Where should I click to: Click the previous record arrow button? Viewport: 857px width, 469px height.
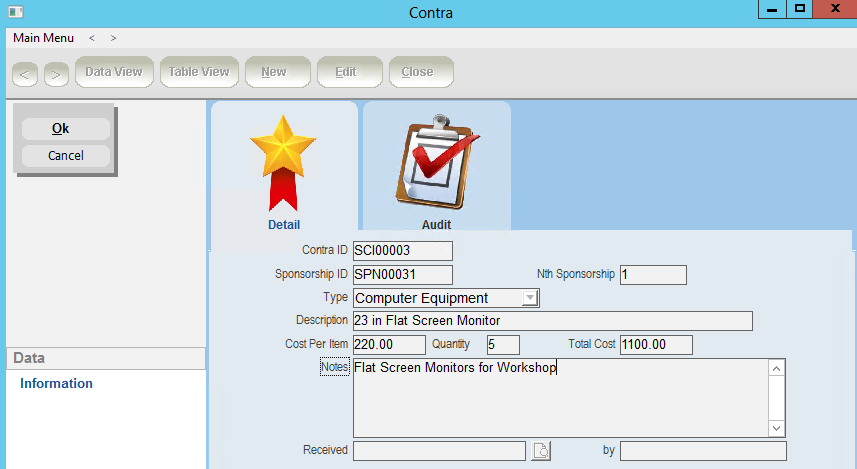click(x=26, y=73)
